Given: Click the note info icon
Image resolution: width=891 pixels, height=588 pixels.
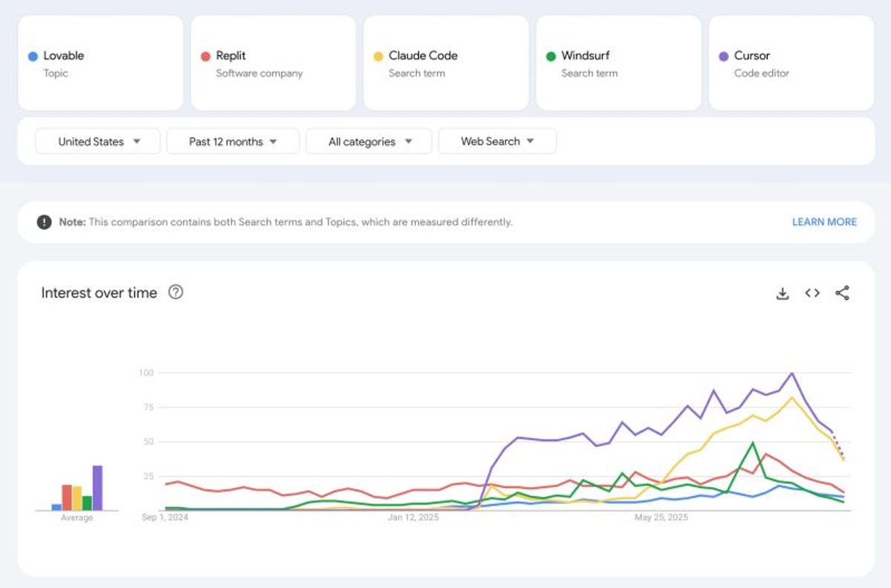Looking at the screenshot, I should pos(45,222).
